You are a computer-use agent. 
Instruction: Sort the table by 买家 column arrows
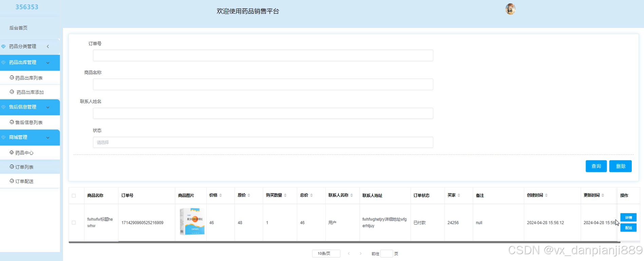tap(459, 195)
